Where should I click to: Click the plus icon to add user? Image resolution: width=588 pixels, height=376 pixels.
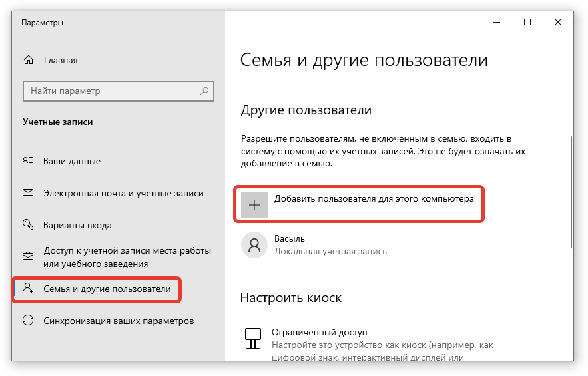(x=254, y=206)
